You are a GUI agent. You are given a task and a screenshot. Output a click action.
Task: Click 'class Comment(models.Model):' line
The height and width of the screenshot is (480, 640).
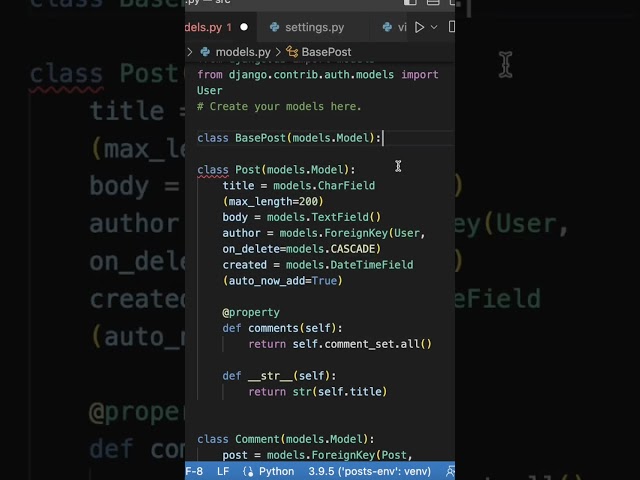pos(286,439)
